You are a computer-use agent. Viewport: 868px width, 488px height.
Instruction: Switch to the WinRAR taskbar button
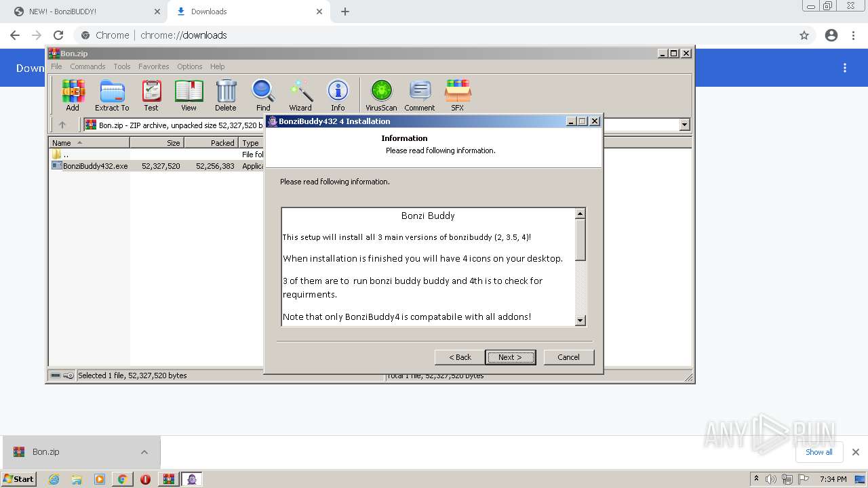169,479
